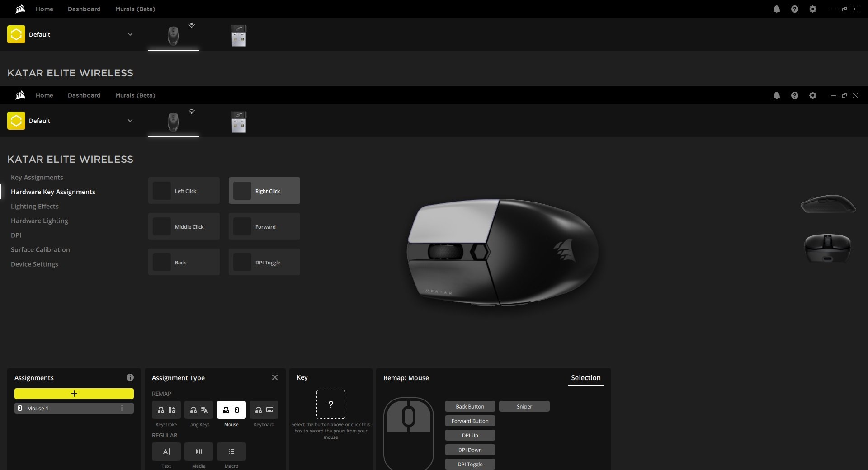Select the mouse device icon in the background window
This screenshot has width=868, height=470.
coord(173,36)
